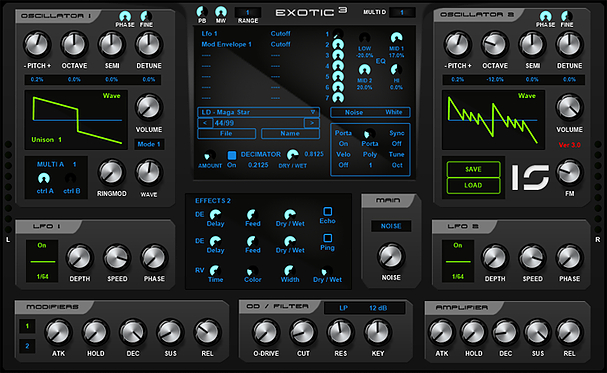This screenshot has width=607, height=373.
Task: Toggle Sync Off setting
Action: click(x=396, y=144)
